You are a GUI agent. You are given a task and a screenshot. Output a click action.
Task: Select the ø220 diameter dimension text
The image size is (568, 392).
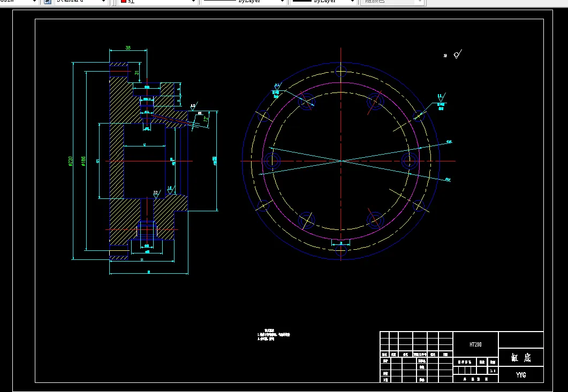point(70,161)
